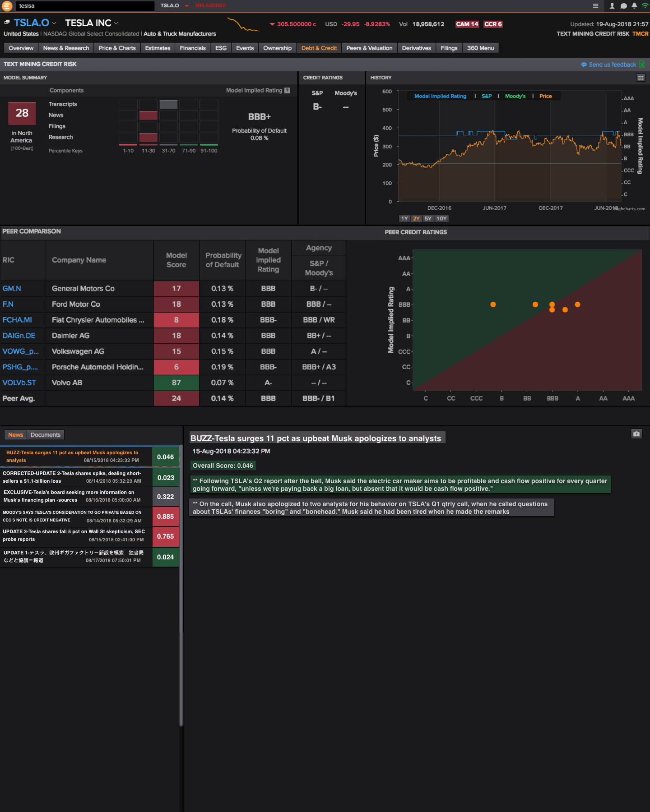
Task: Open the Ownership tab
Action: coord(277,48)
